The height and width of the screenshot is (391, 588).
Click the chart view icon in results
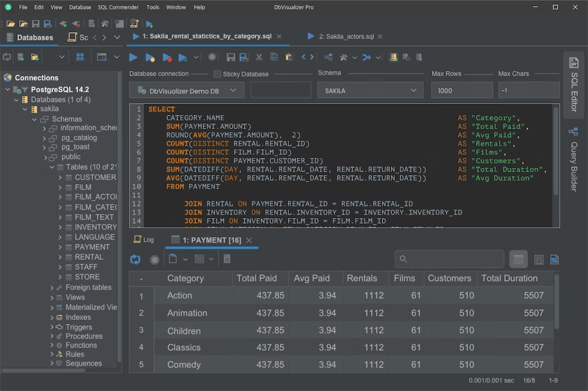click(x=554, y=259)
